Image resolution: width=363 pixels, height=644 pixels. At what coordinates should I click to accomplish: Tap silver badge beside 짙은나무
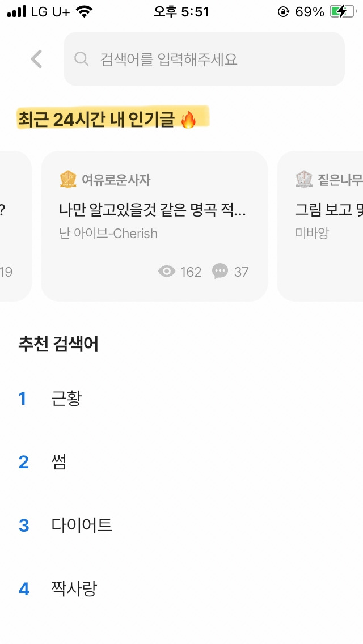[x=304, y=179]
